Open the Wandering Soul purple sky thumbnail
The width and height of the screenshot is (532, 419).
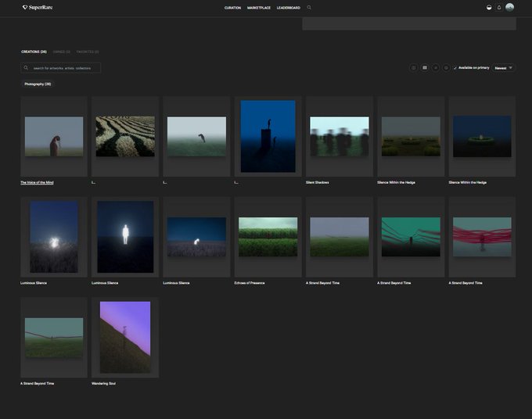[125, 338]
